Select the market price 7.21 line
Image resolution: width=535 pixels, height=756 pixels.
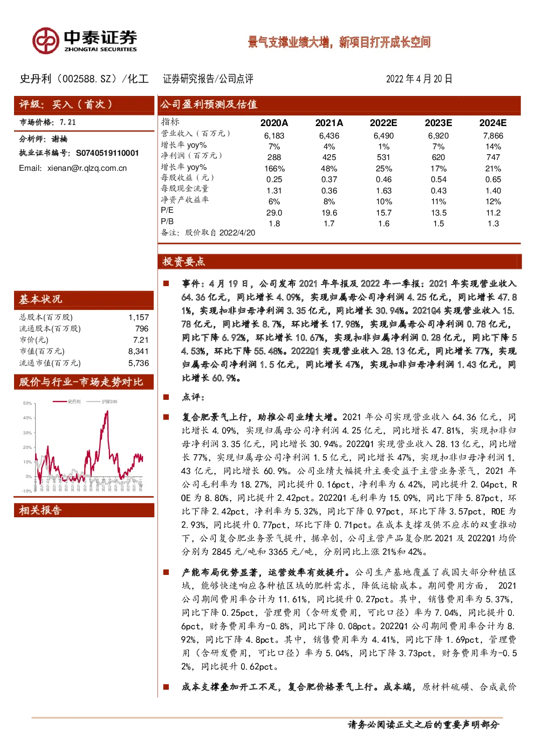(48, 122)
